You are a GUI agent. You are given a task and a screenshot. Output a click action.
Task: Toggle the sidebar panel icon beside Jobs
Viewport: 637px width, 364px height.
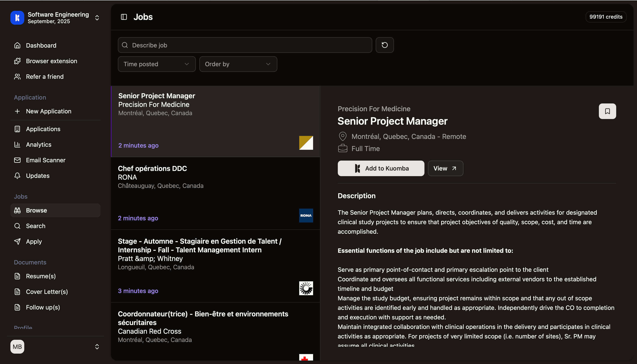124,17
